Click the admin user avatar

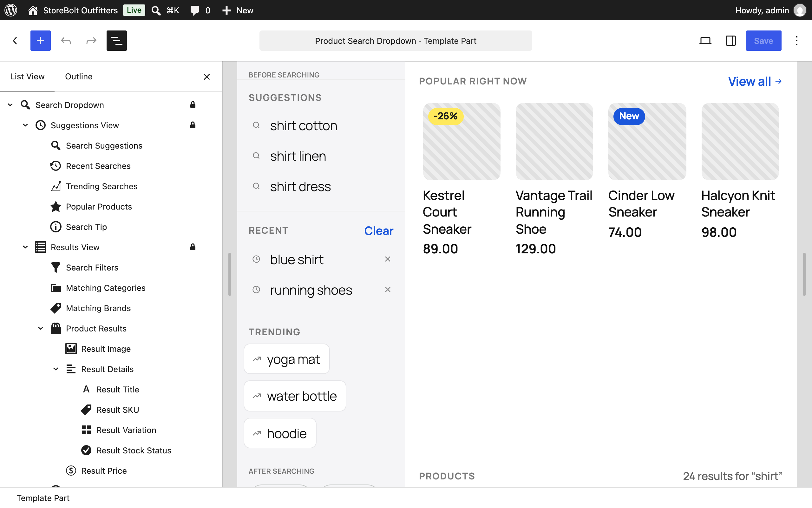(x=800, y=10)
